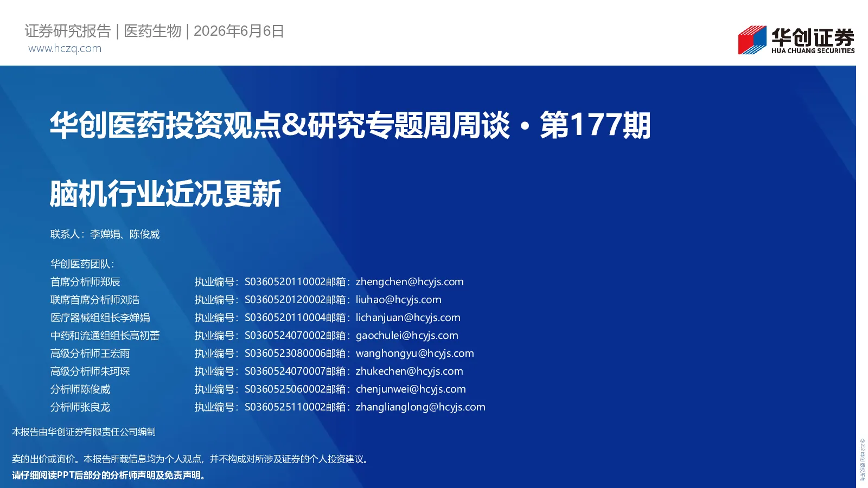Click the line 本报告由华创证券有限责任公司编制
Image resolution: width=868 pixels, height=488 pixels.
pyautogui.click(x=84, y=432)
